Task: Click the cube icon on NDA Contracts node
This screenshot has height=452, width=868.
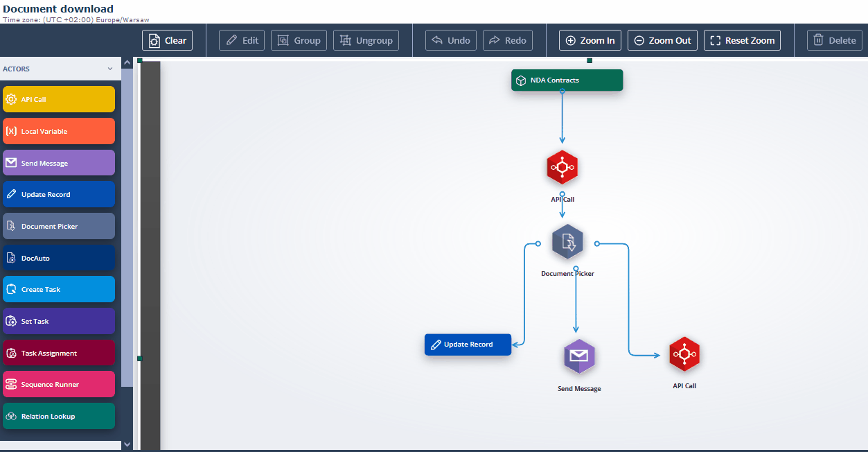Action: coord(521,80)
